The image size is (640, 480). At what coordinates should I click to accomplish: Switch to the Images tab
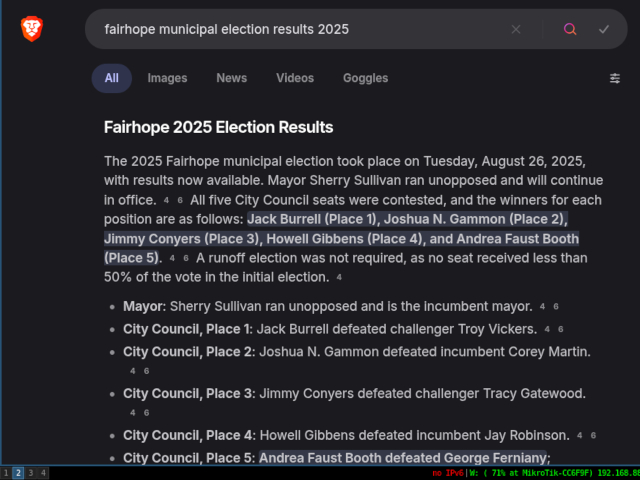[167, 78]
